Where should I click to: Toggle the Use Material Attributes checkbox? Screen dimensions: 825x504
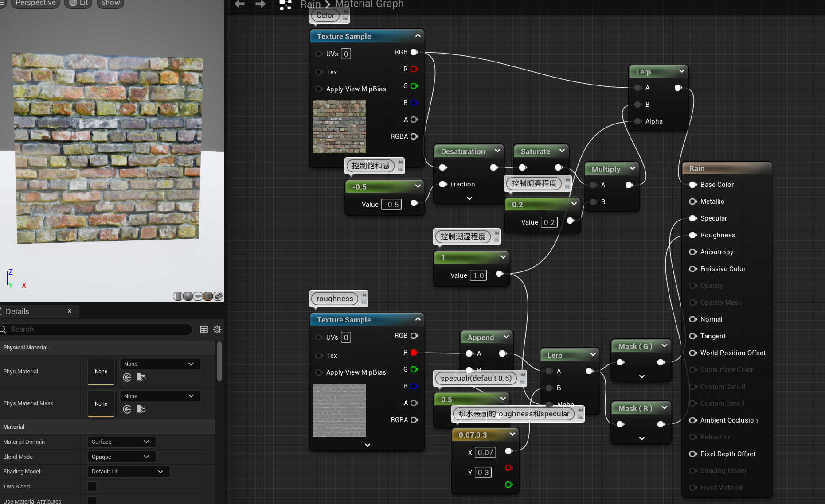coord(92,500)
